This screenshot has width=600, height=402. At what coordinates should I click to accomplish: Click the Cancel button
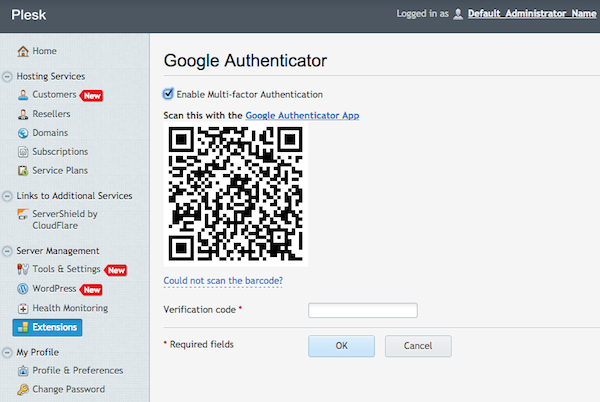pyautogui.click(x=418, y=346)
